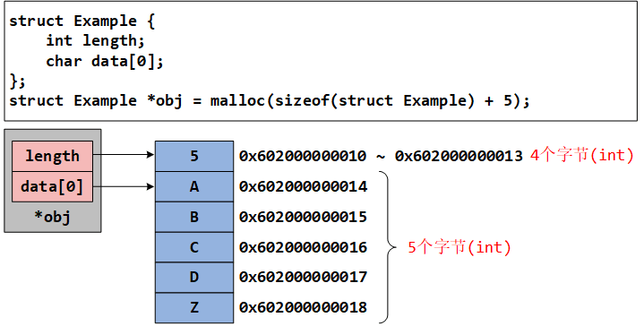Select the 'char data[0];' code line
644x326 pixels.
click(x=105, y=61)
